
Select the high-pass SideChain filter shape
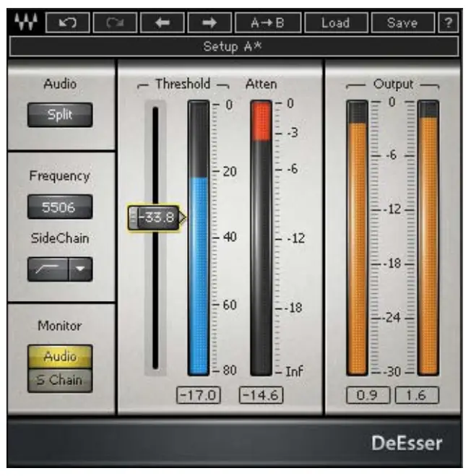pyautogui.click(x=48, y=269)
